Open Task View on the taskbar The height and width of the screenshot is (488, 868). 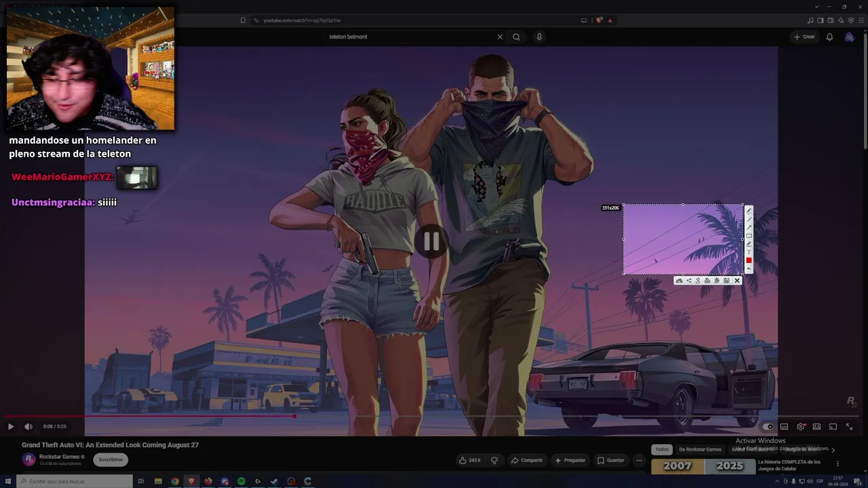tap(141, 481)
